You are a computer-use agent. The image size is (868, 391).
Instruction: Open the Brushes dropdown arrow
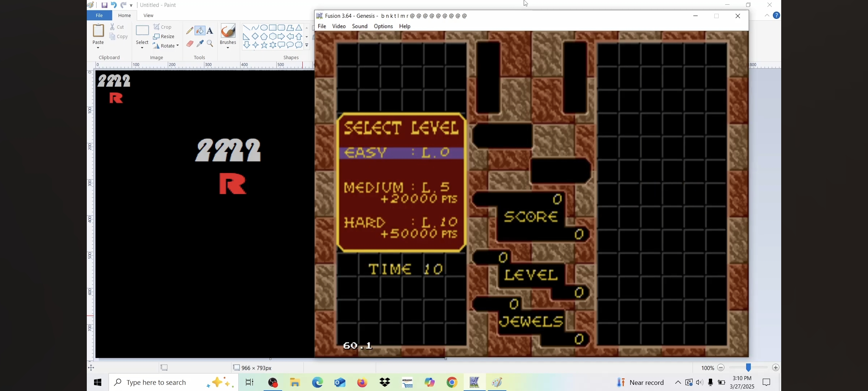[x=228, y=48]
